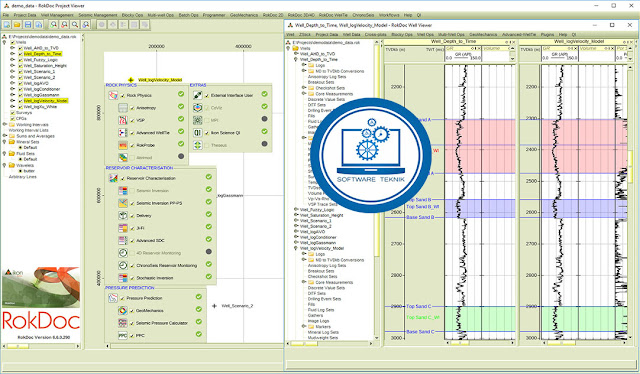The image size is (640, 374).
Task: Toggle the Stochastic Inversion checkbox
Action: [132, 278]
